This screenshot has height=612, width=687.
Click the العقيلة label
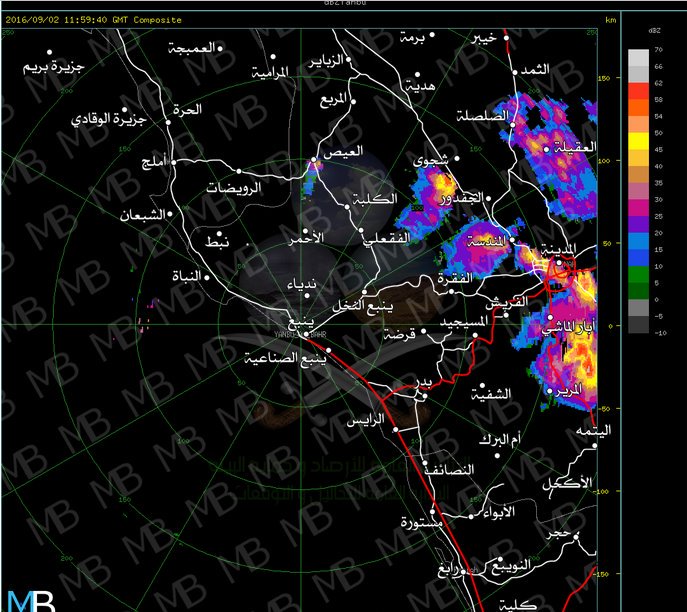575,147
